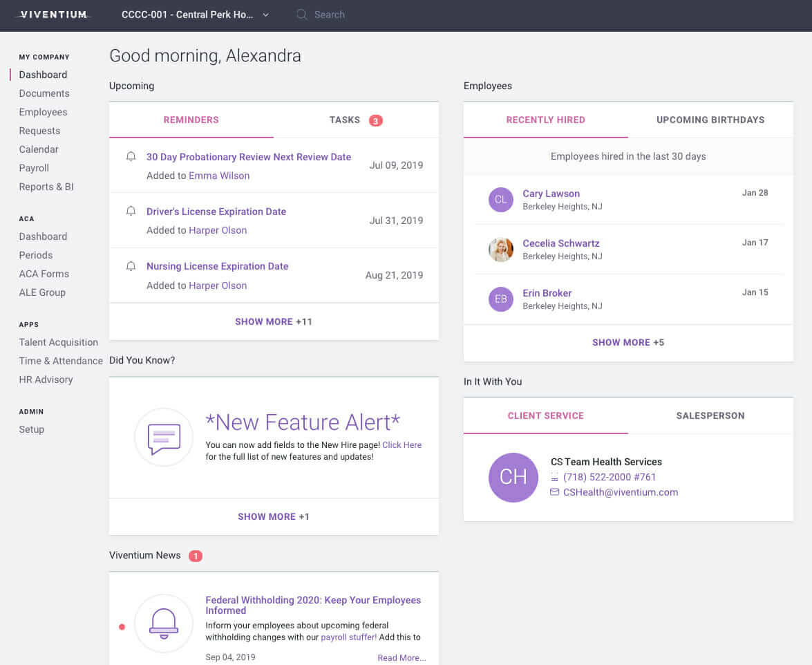Screen dimensions: 812x665
Task: Expand reminders with Show More +11
Action: click(x=274, y=321)
